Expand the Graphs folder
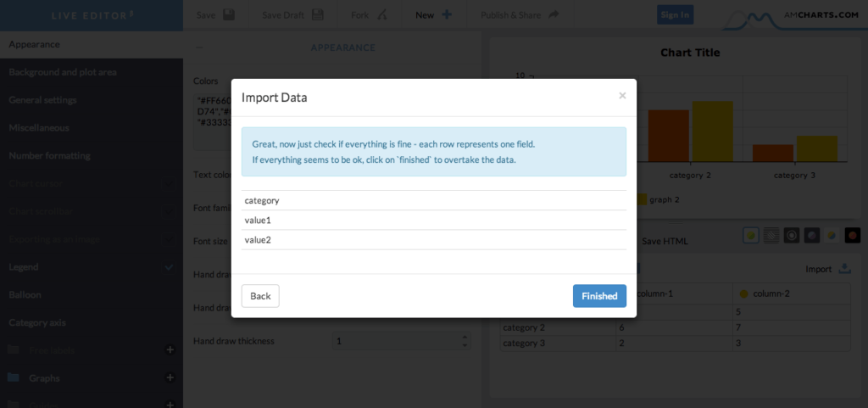This screenshot has width=868, height=408. point(14,377)
